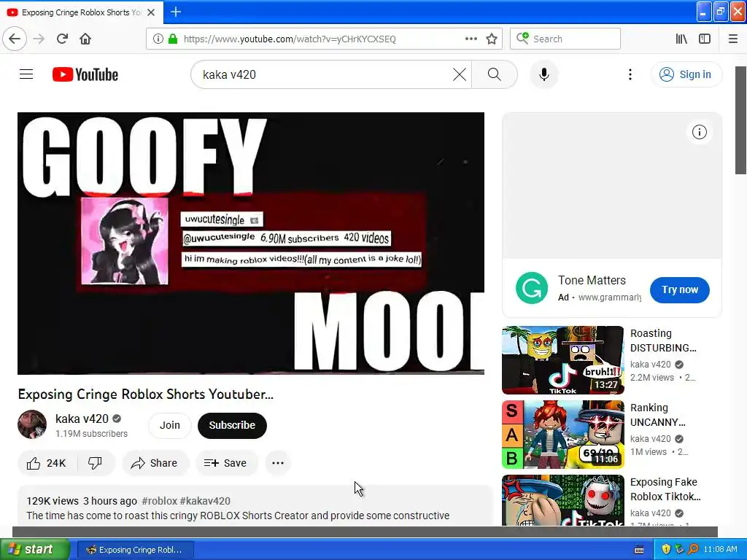Open more actions ellipsis below video
747x560 pixels.
coord(278,463)
